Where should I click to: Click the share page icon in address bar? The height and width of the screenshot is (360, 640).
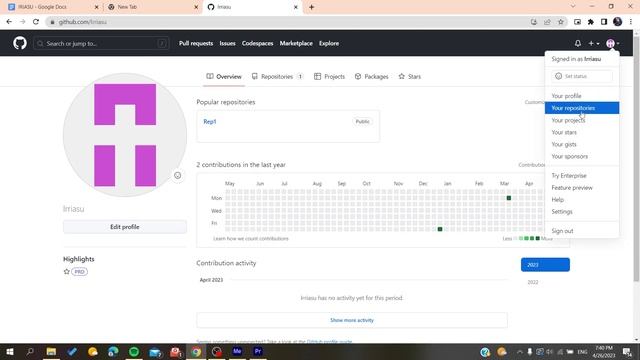click(x=547, y=22)
